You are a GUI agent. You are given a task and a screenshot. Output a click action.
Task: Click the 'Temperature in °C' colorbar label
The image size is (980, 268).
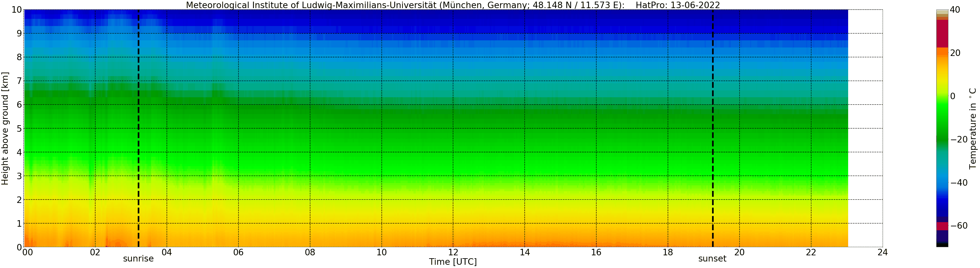click(x=973, y=128)
